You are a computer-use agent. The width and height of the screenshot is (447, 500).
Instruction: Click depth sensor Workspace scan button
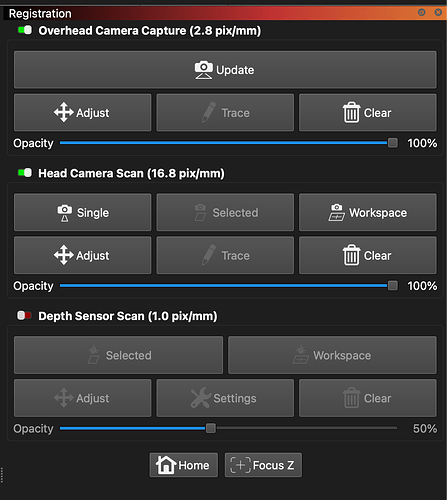click(332, 355)
